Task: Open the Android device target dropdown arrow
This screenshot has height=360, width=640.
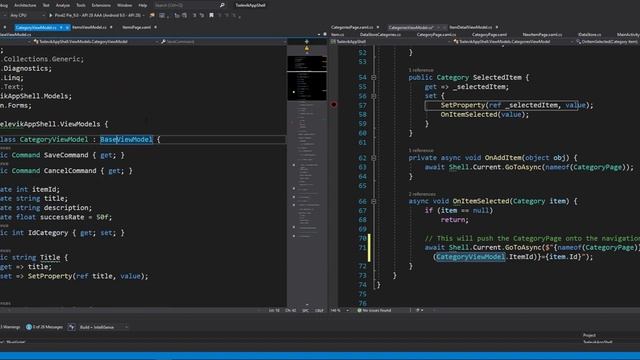Action: tap(143, 16)
